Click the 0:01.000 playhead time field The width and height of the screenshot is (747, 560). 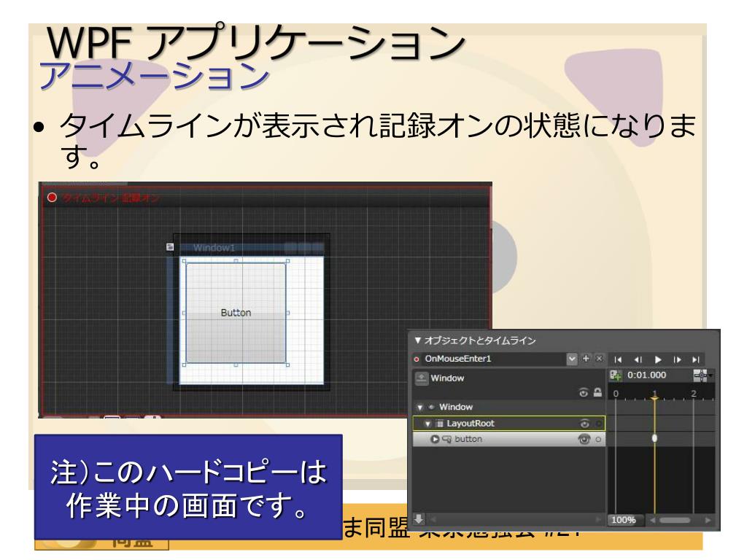646,375
